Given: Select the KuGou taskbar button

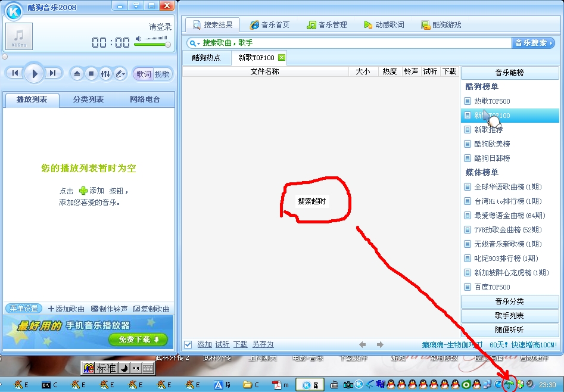Looking at the screenshot, I should pos(310,385).
